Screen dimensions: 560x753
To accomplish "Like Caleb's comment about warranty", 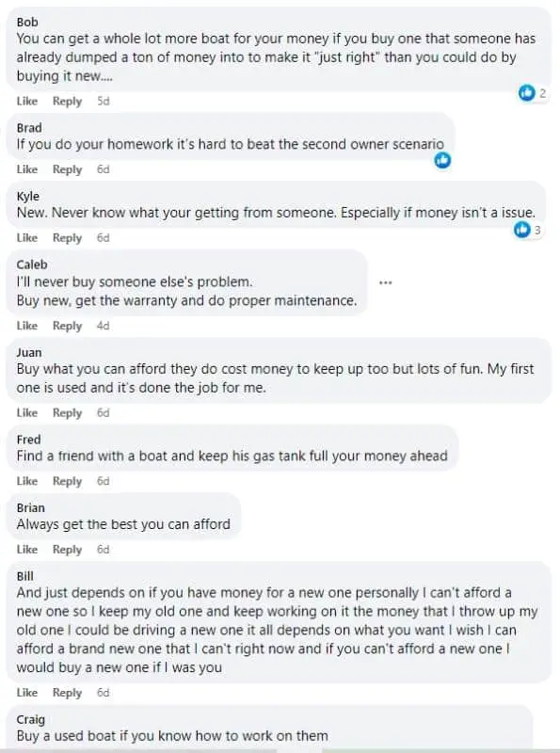I will coord(27,326).
